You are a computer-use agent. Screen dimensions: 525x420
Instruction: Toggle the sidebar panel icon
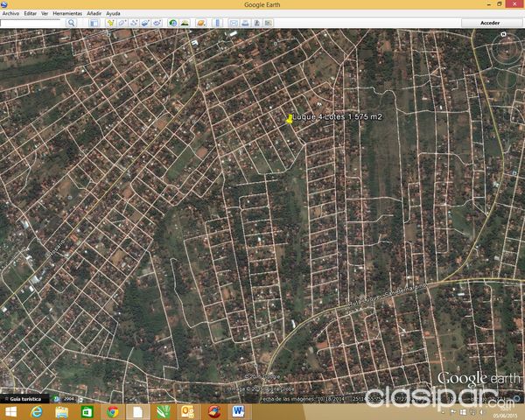[94, 23]
